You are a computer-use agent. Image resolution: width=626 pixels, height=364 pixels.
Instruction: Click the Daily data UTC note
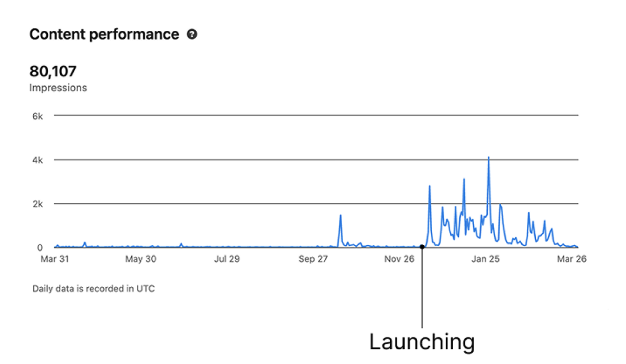coord(93,289)
